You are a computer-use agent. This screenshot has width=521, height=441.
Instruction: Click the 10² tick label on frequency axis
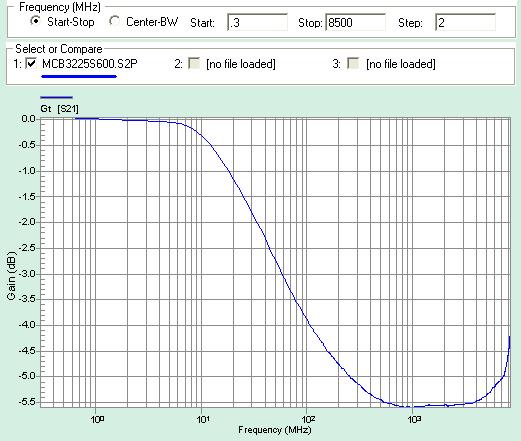307,419
